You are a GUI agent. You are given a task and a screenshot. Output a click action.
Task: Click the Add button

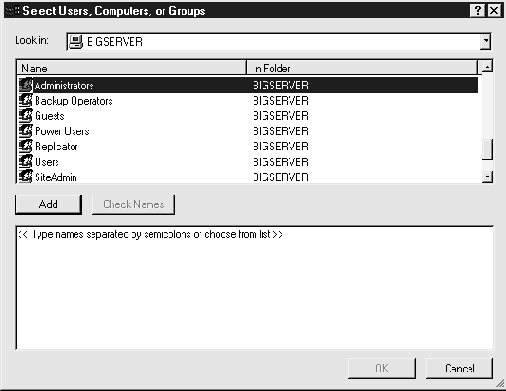coord(48,204)
